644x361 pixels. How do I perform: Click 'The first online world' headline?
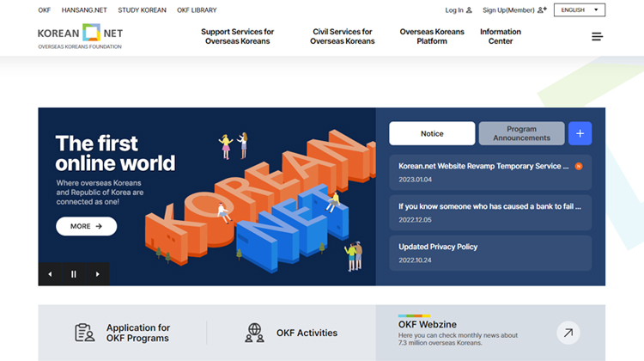(115, 153)
